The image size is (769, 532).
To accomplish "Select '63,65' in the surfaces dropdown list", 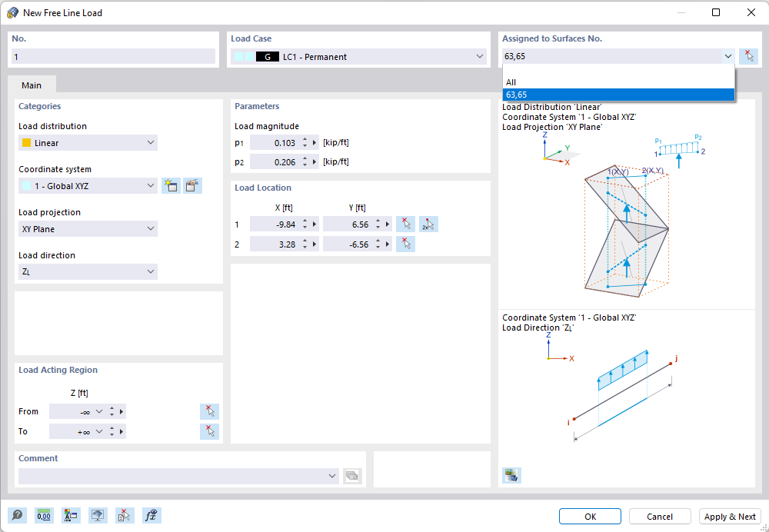I will pyautogui.click(x=618, y=95).
